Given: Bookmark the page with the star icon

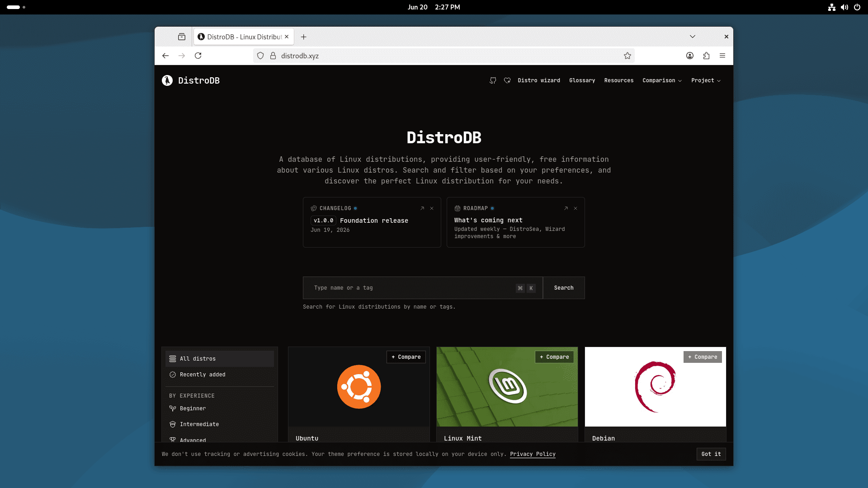Looking at the screenshot, I should (627, 56).
